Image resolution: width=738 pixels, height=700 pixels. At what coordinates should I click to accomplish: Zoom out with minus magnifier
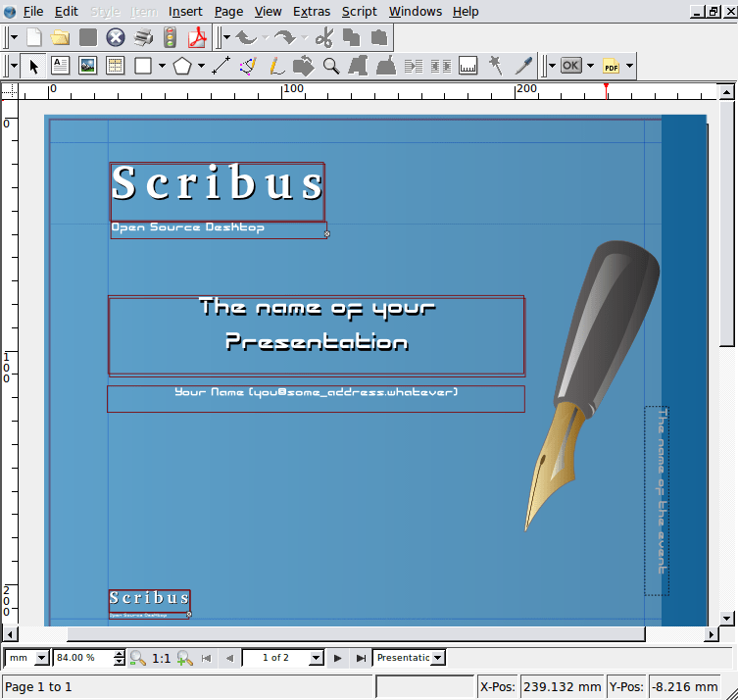137,658
